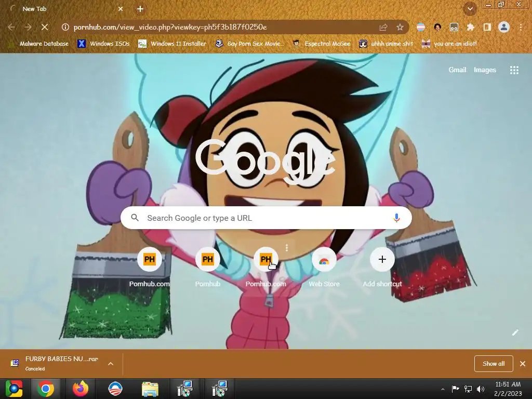Open the Malware Database bookmark
The height and width of the screenshot is (399, 532).
point(38,44)
